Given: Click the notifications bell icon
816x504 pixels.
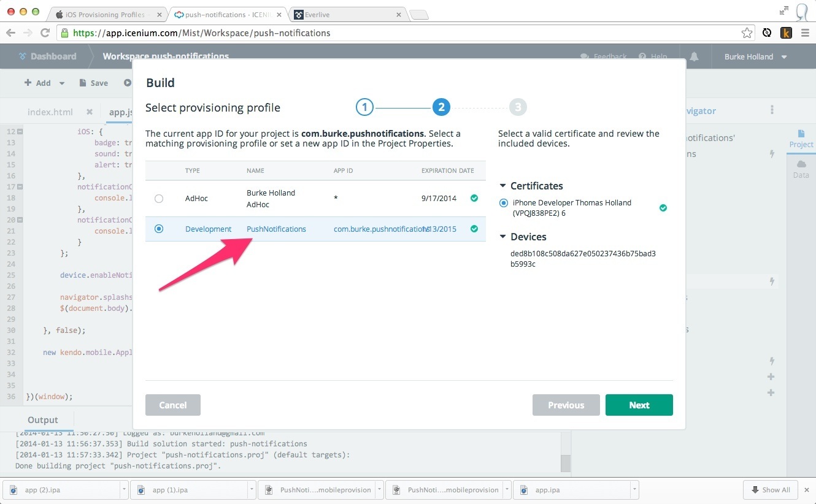Looking at the screenshot, I should 694,56.
